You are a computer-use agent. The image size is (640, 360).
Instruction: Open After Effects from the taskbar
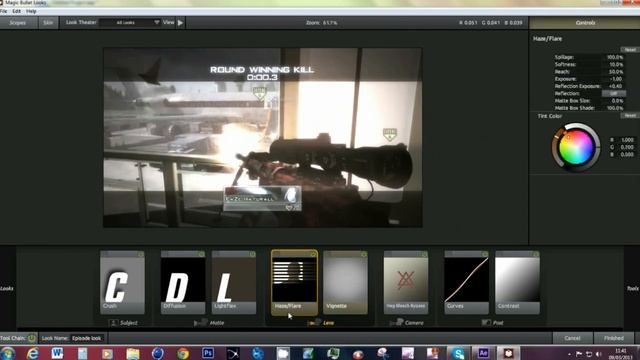point(483,353)
